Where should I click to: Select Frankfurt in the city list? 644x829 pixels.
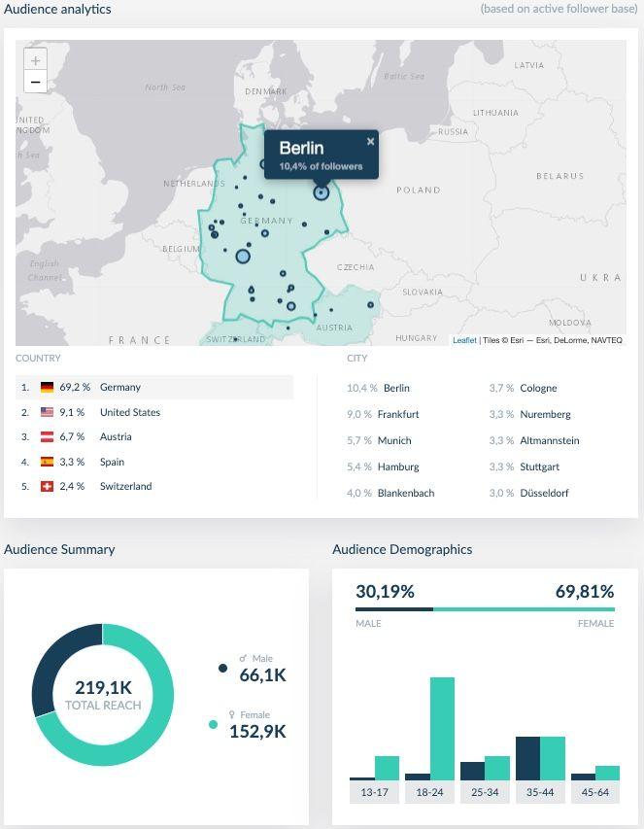pyautogui.click(x=383, y=414)
